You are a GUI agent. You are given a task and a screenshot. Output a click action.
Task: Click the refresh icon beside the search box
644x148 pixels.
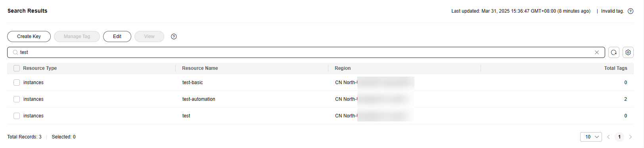click(614, 52)
